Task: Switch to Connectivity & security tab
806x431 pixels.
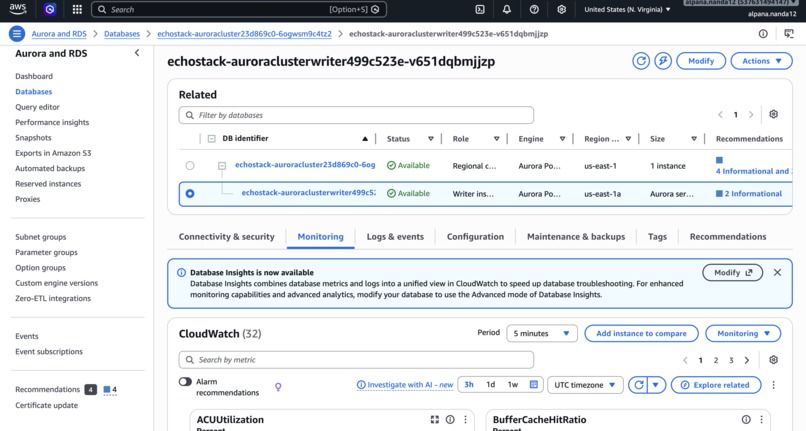Action: click(x=227, y=237)
